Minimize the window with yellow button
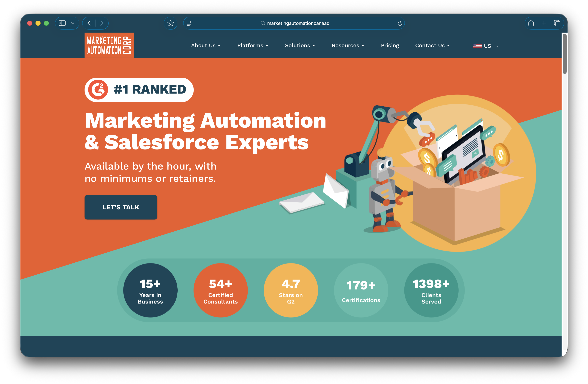 click(x=38, y=23)
